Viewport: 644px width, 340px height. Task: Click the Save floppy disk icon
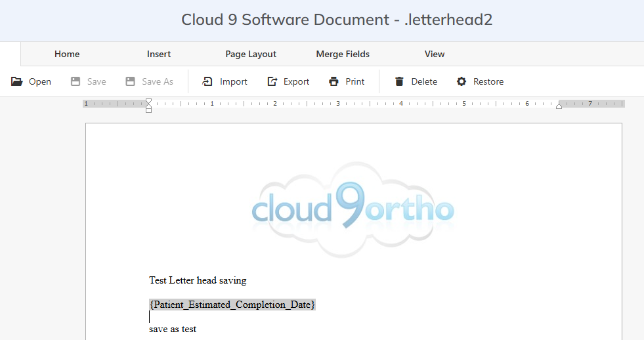click(x=75, y=81)
